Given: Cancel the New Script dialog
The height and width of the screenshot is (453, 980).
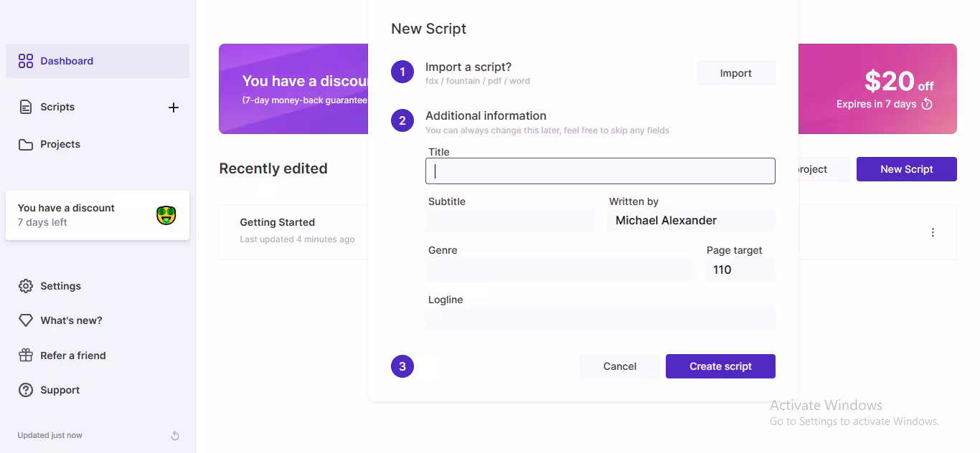Looking at the screenshot, I should click(x=620, y=366).
